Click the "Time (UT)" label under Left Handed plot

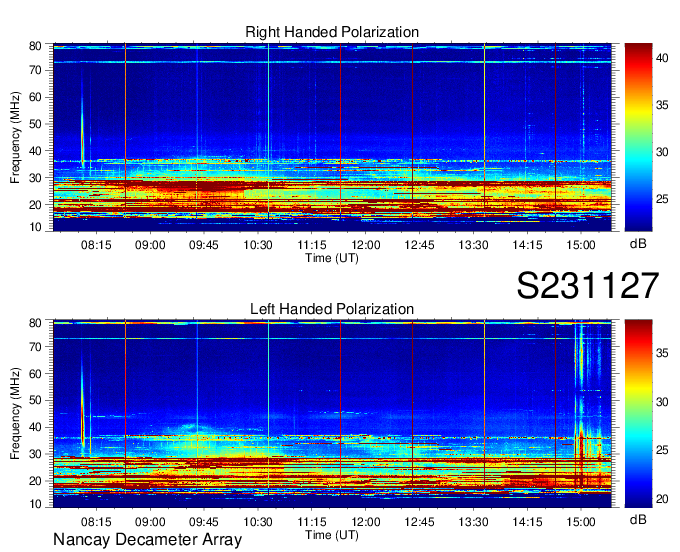pyautogui.click(x=332, y=535)
